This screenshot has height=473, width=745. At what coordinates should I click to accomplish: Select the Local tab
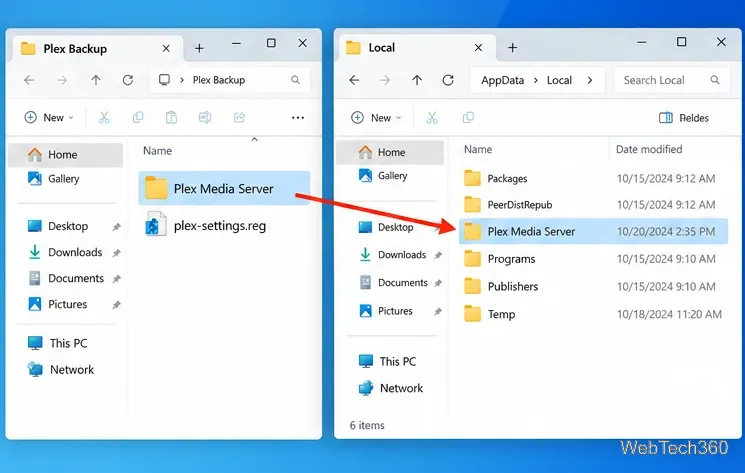(415, 47)
